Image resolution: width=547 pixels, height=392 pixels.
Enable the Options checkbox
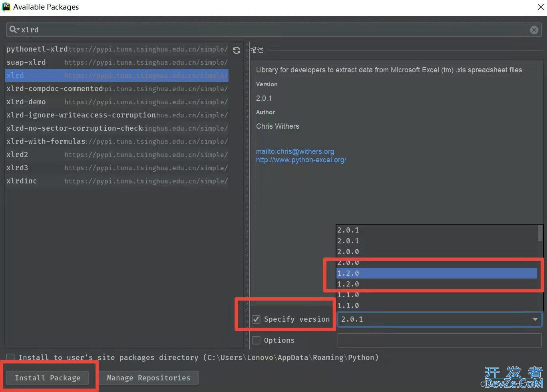257,340
